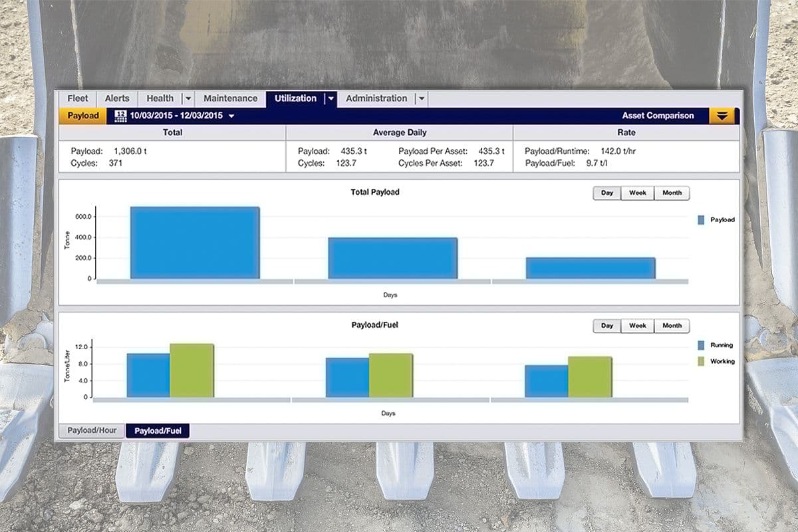The width and height of the screenshot is (798, 532).
Task: Toggle Month view on the Payload/Fuel chart
Action: pyautogui.click(x=672, y=326)
